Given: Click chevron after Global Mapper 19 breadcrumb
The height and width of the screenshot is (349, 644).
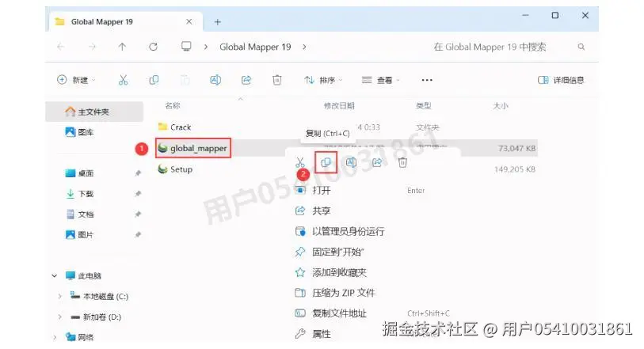Looking at the screenshot, I should click(x=304, y=47).
